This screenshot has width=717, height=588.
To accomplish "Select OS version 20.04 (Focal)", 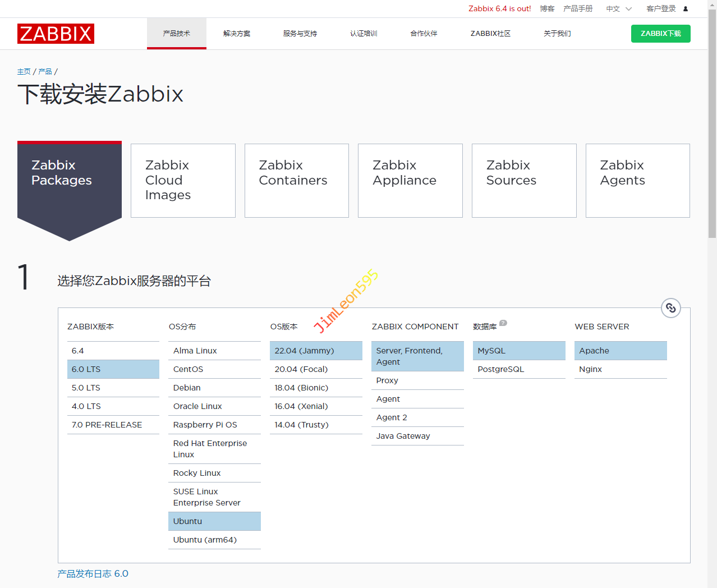I will (316, 369).
